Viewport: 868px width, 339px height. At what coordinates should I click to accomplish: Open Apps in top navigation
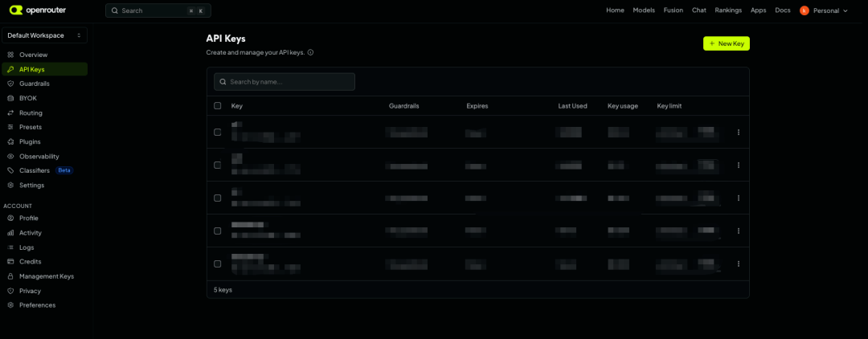pyautogui.click(x=759, y=10)
